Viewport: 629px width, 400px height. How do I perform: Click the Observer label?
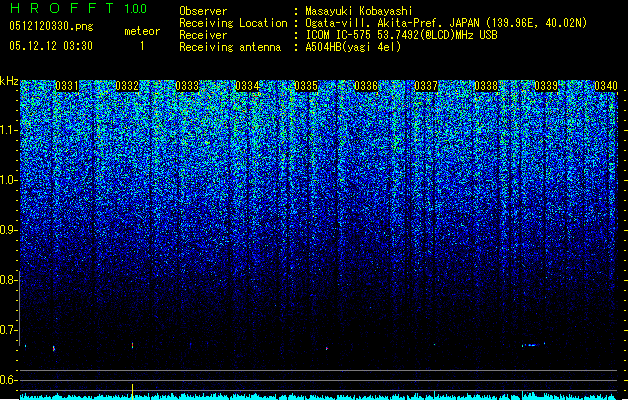(x=203, y=11)
